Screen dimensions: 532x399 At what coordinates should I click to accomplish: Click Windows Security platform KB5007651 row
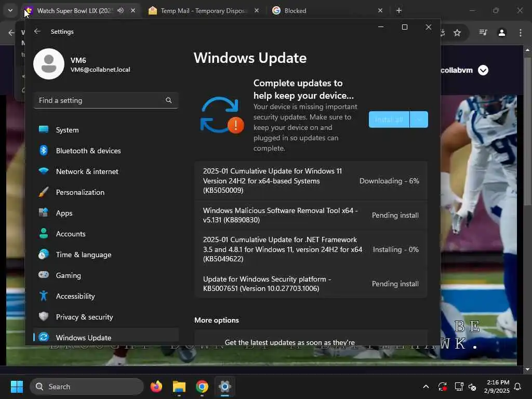pos(311,284)
